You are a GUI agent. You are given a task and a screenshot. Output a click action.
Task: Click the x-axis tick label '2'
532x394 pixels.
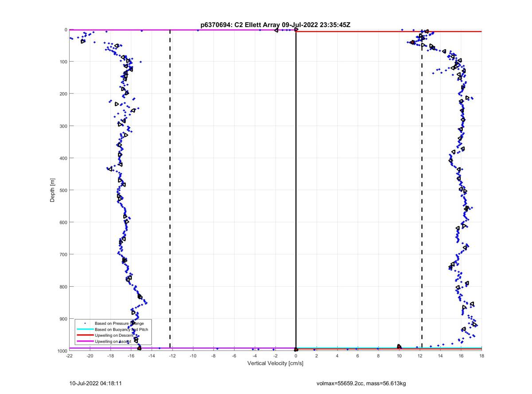[x=317, y=355]
